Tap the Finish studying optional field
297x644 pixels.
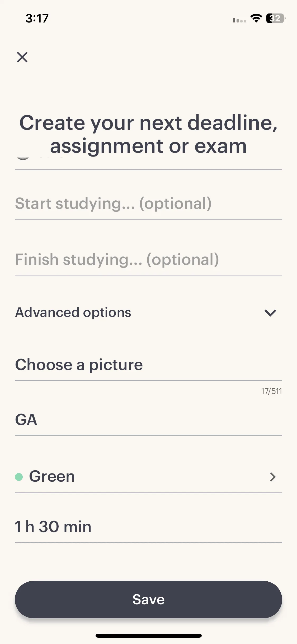pyautogui.click(x=148, y=260)
